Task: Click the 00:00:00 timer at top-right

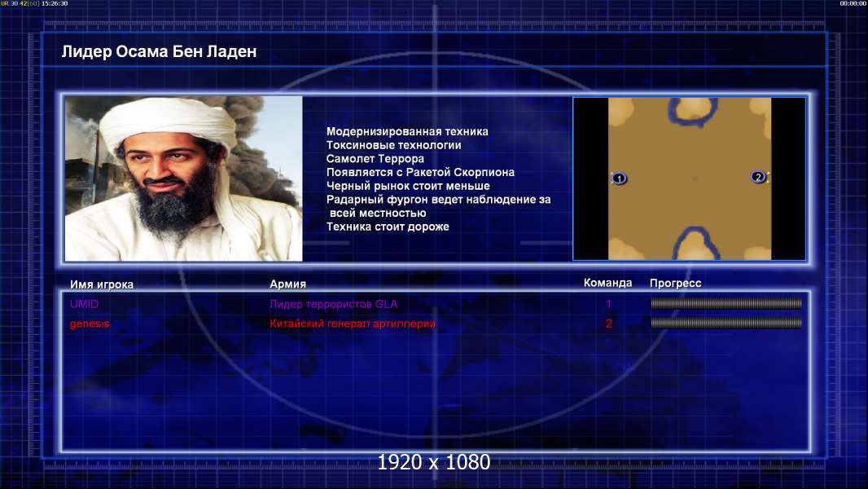Action: click(x=853, y=3)
